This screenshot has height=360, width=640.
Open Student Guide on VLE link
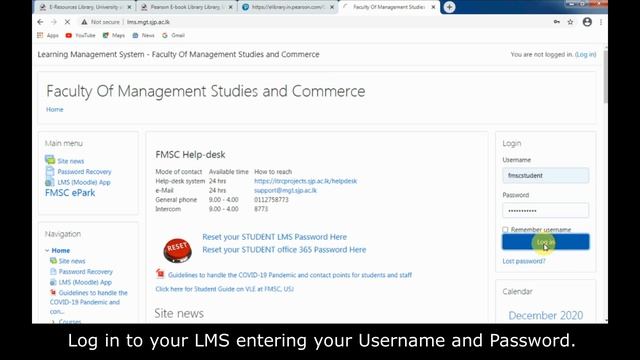click(x=224, y=289)
